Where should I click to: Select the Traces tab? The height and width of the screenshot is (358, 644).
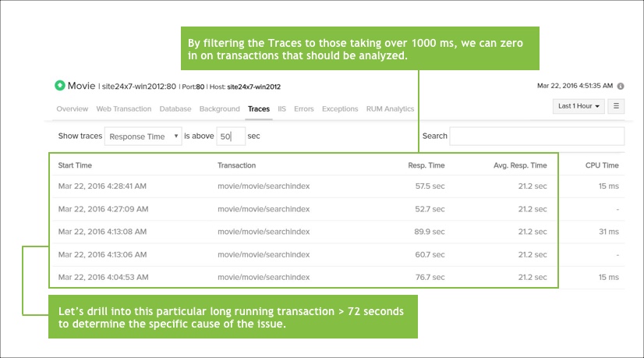[x=259, y=109]
